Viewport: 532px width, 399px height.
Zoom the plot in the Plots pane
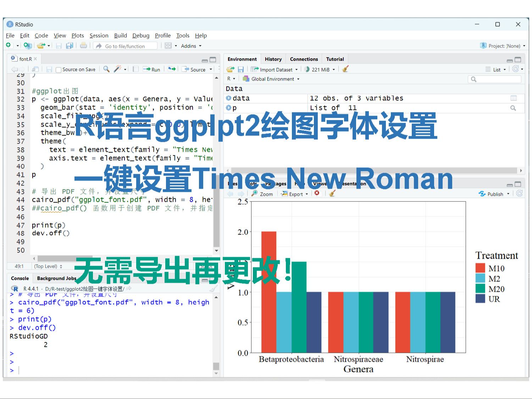point(262,194)
